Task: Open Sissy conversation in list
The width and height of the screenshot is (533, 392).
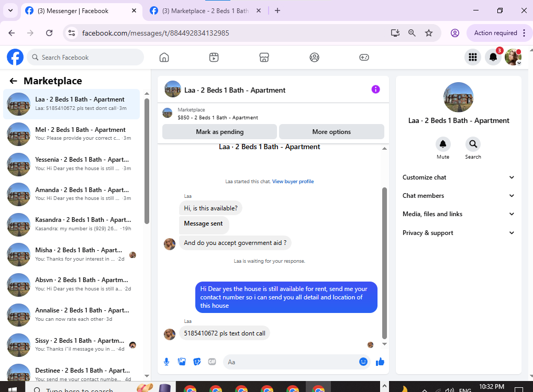Action: tap(71, 345)
